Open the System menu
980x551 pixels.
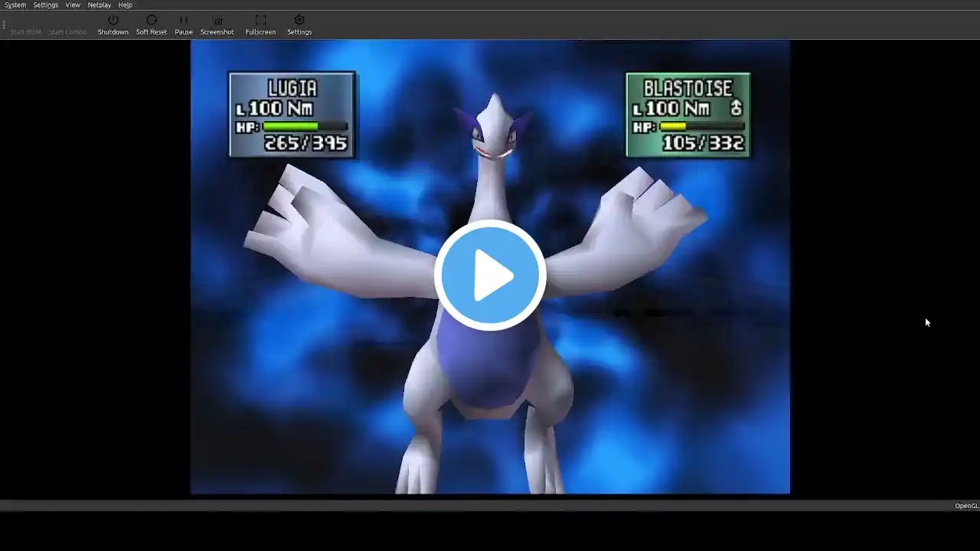click(x=15, y=5)
